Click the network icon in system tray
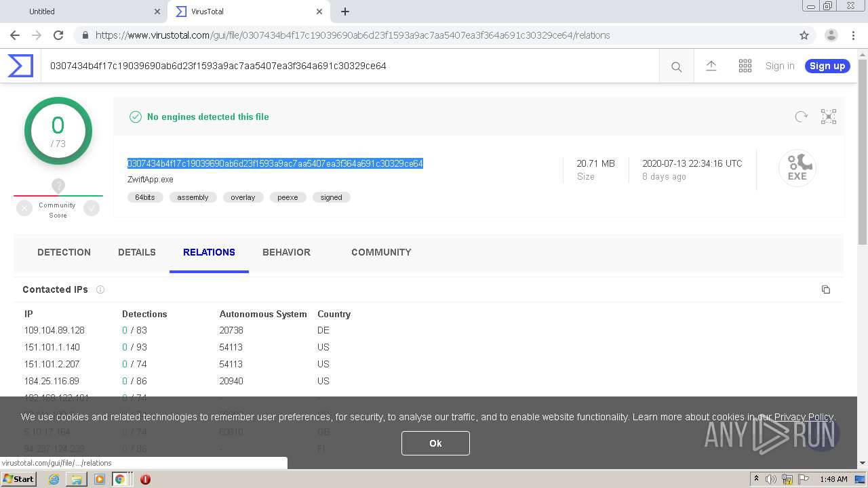The width and height of the screenshot is (868, 488). click(x=787, y=479)
